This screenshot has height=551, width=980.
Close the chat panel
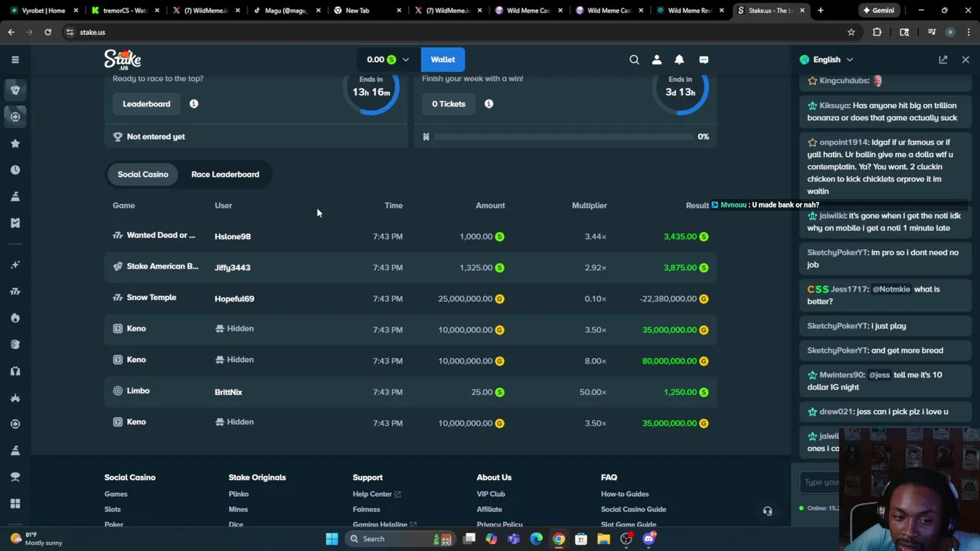coord(965,60)
